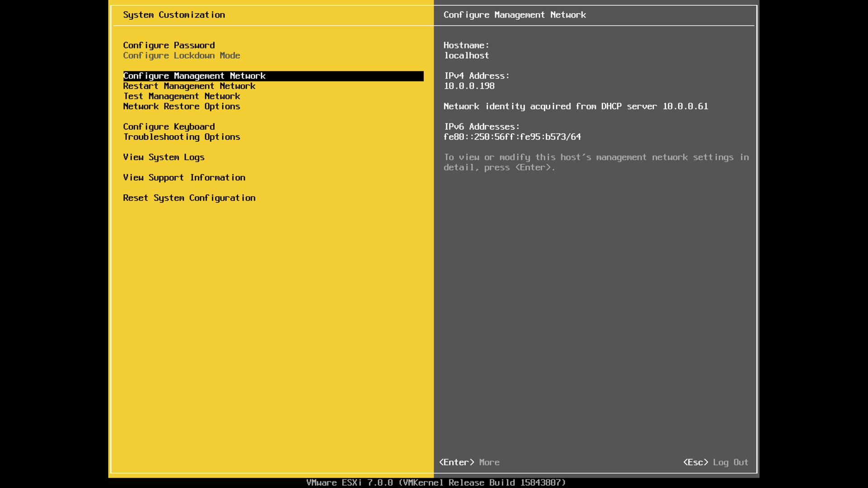Click the Configure Management Network panel title

[x=514, y=15]
